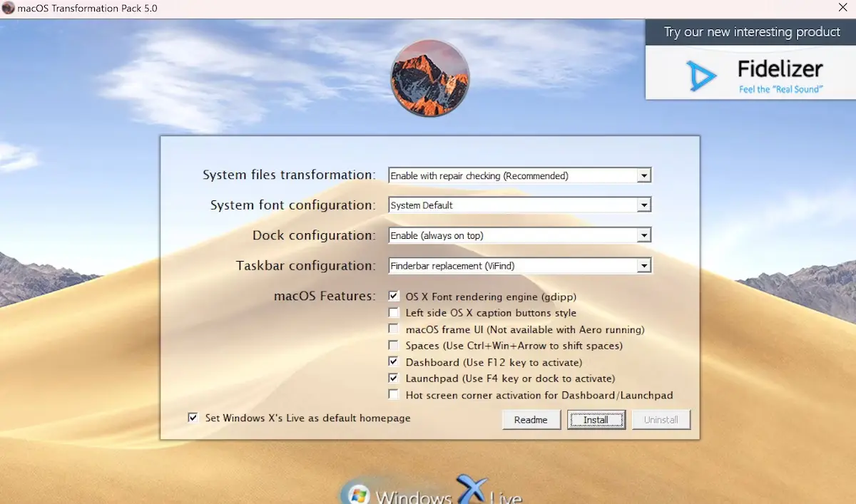This screenshot has height=504, width=856.
Task: Select the 'Enable with repair checking' combo box
Action: point(520,175)
